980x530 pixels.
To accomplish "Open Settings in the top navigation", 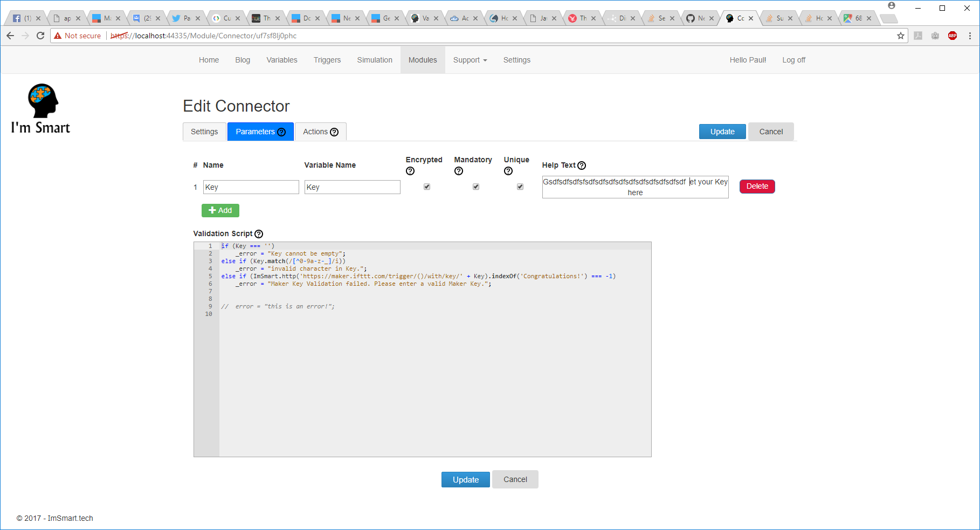I will tap(517, 60).
